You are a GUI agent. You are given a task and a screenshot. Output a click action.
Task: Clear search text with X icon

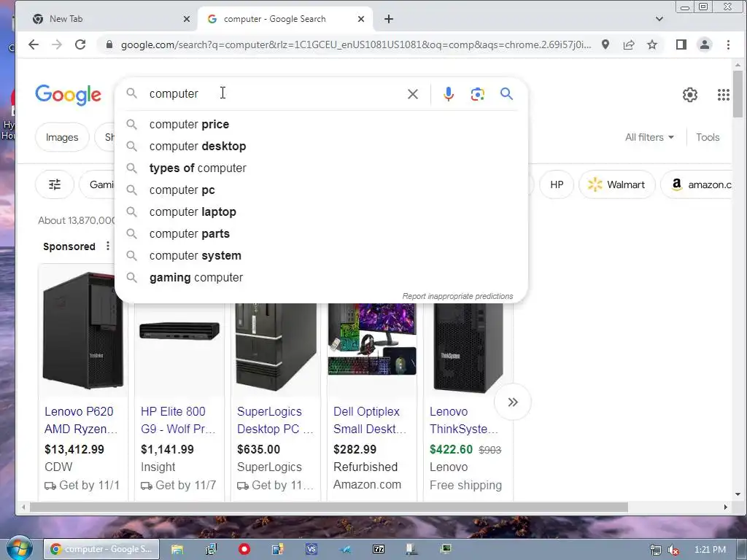413,94
